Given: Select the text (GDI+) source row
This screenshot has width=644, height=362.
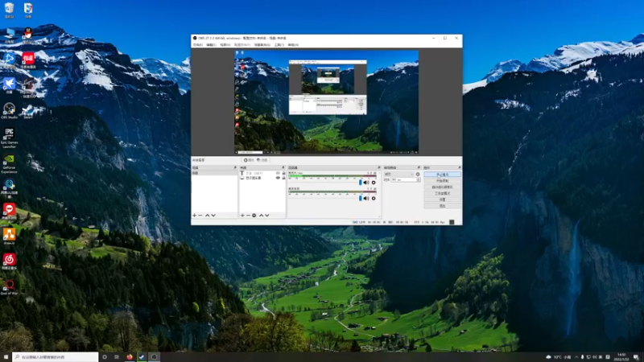Looking at the screenshot, I should [262, 173].
